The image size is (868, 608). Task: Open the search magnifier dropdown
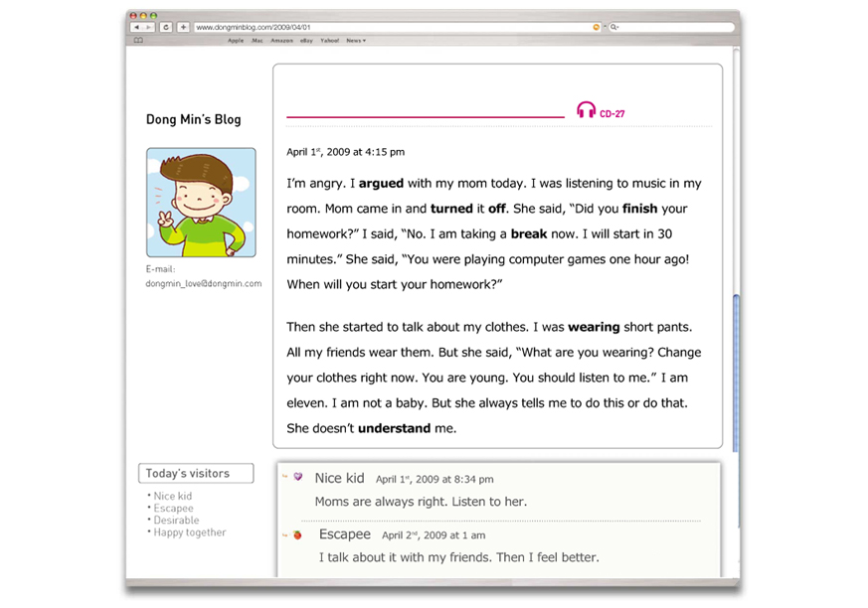tap(614, 27)
